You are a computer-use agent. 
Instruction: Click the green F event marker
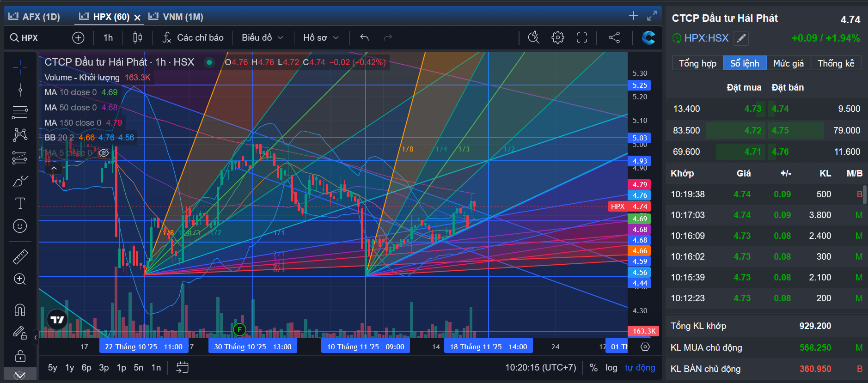239,329
